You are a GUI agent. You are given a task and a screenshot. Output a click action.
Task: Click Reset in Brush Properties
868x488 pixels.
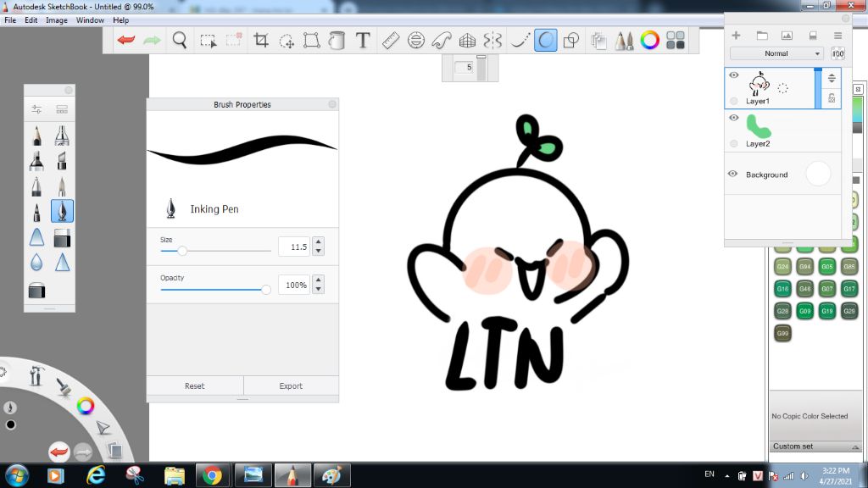click(x=194, y=385)
